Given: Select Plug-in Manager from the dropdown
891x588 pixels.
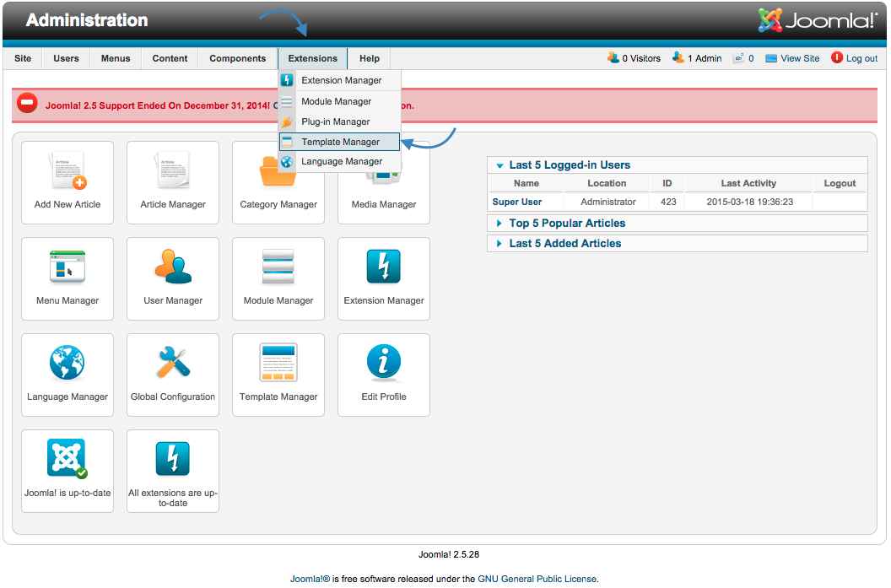Looking at the screenshot, I should pyautogui.click(x=340, y=121).
